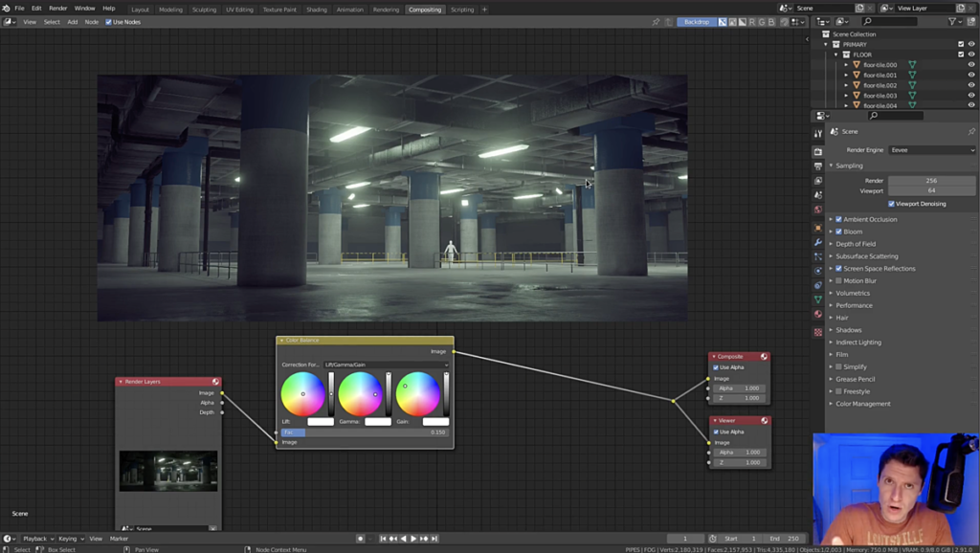
Task: Click the Lift color wheel
Action: tap(303, 394)
